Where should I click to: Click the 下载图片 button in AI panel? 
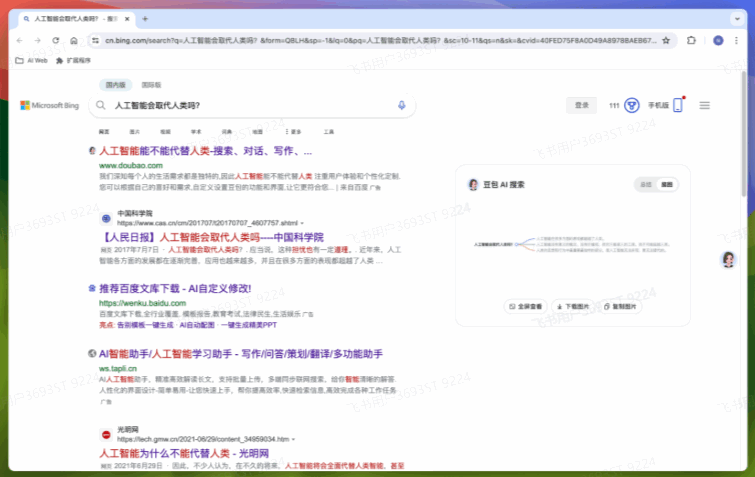coord(573,306)
